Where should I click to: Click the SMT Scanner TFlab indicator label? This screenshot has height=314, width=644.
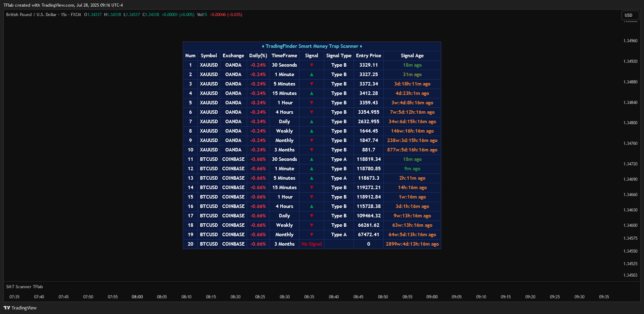click(24, 287)
